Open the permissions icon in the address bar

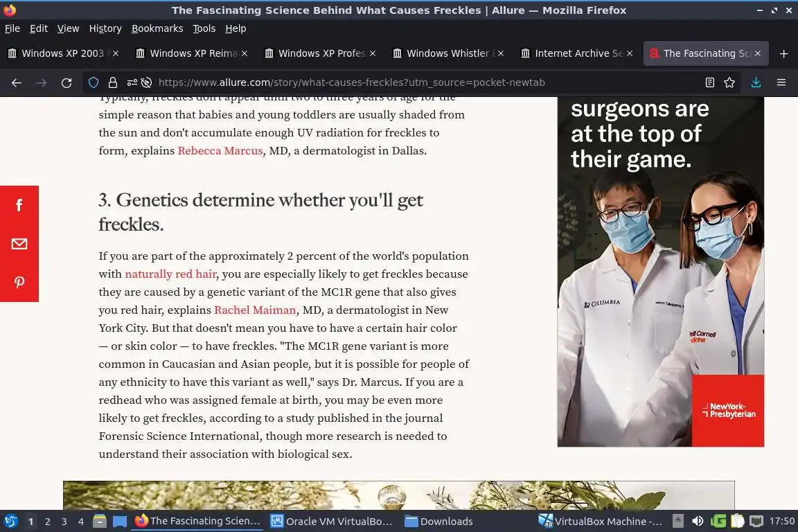point(132,82)
